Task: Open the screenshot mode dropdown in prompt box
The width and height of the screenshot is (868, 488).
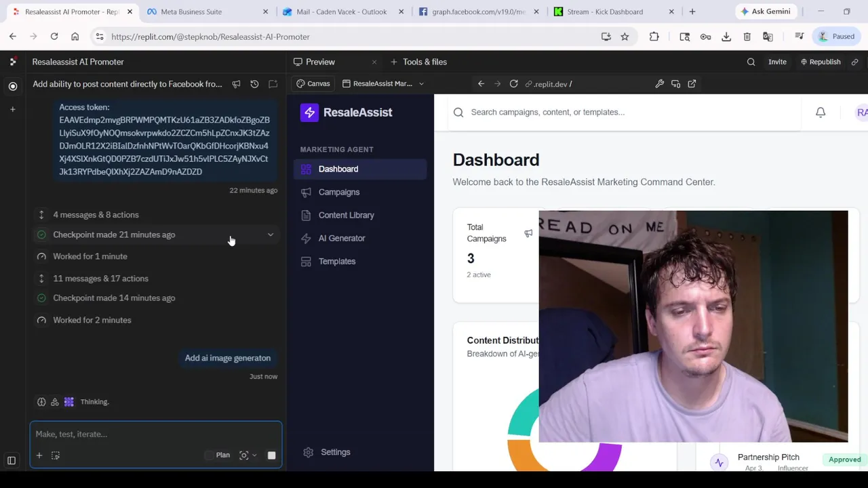Action: [248, 455]
